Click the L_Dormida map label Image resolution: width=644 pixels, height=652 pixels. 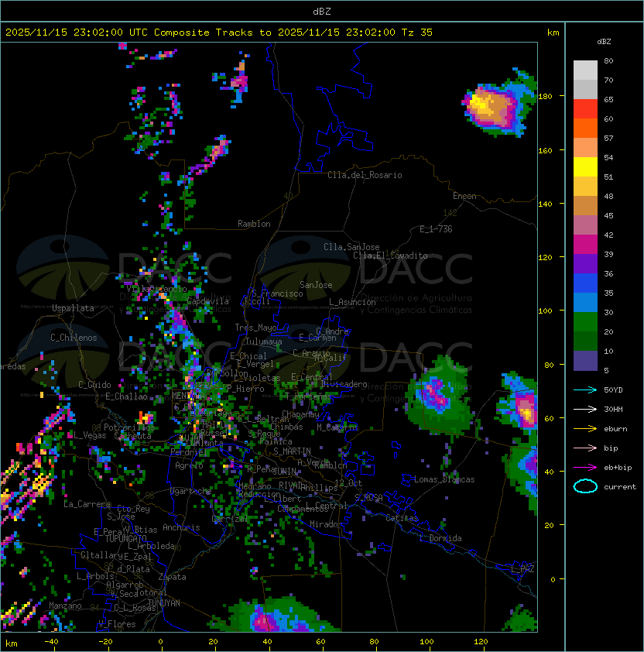click(x=440, y=538)
